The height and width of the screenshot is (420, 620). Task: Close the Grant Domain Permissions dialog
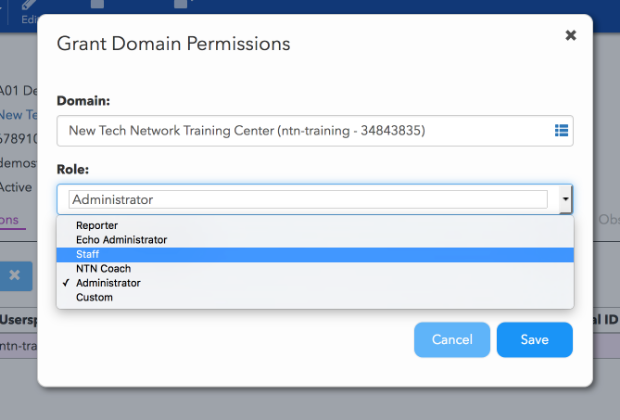(570, 36)
